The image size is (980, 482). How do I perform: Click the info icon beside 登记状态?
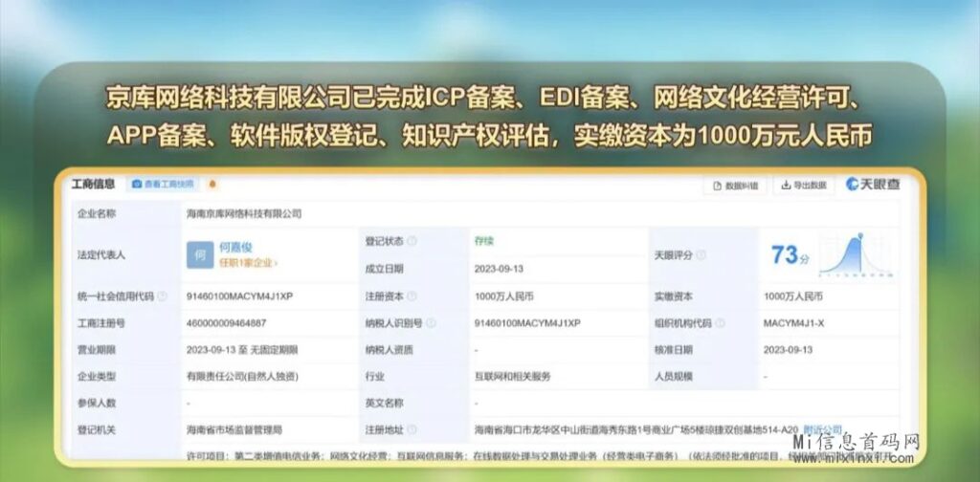tap(413, 241)
